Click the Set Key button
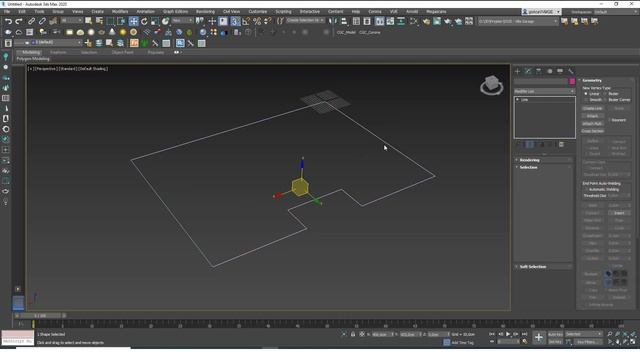This screenshot has width=640, height=360. 555,342
